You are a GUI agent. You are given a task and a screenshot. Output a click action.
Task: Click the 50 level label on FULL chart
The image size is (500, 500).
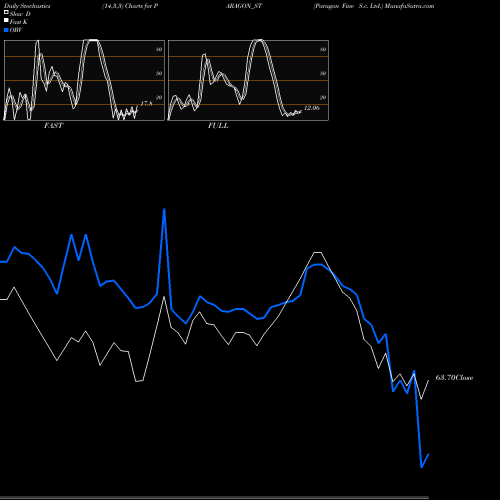coord(323,73)
